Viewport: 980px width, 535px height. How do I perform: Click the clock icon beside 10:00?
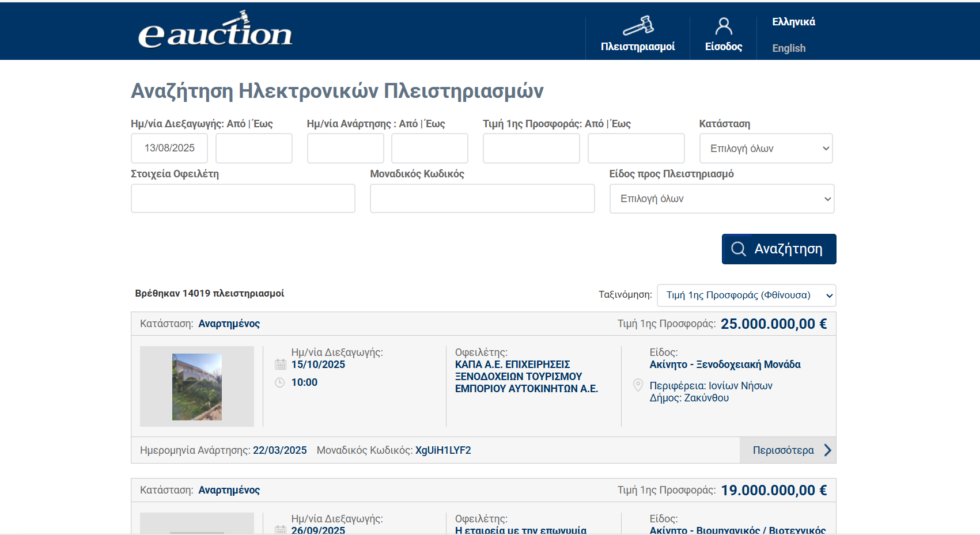(280, 382)
